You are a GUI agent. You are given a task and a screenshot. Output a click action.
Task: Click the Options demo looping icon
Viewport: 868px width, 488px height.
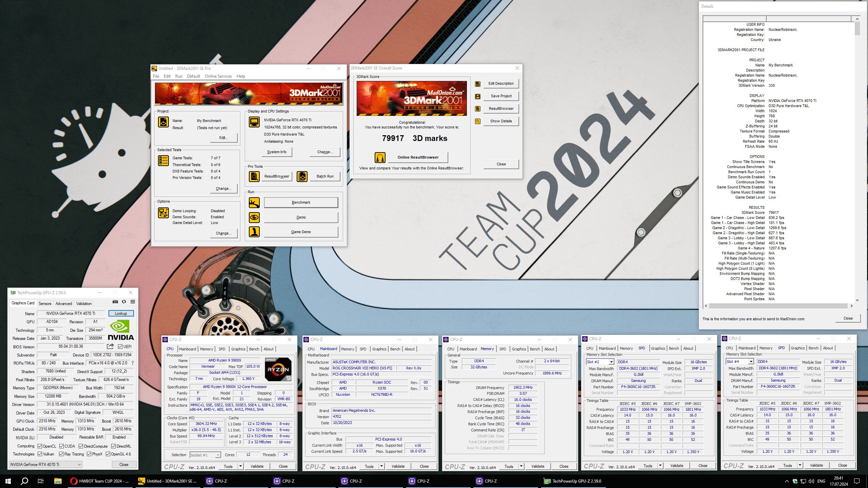tap(163, 213)
